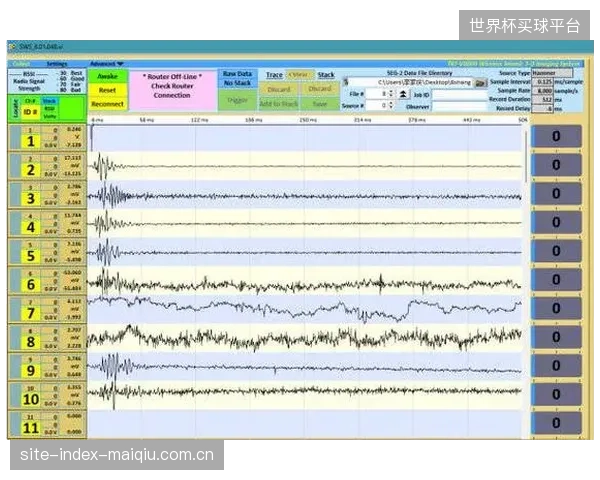The height and width of the screenshot is (480, 600).
Task: Click the pink Router Off-Line message box
Action: pyautogui.click(x=173, y=90)
